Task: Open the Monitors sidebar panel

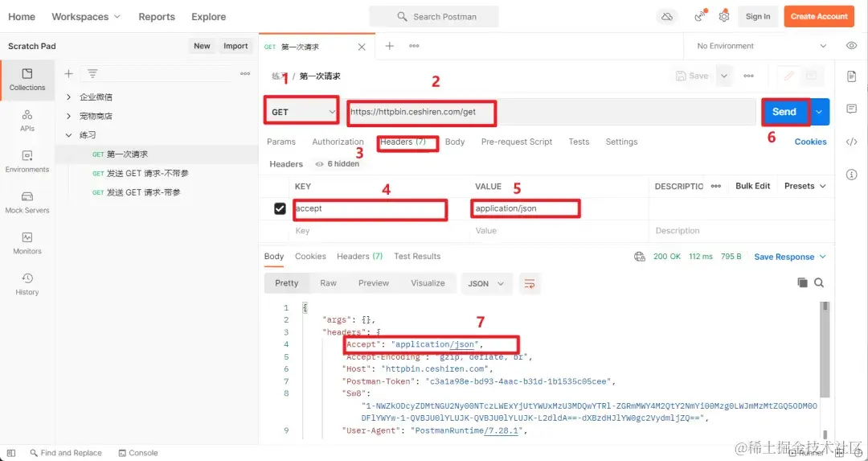Action: [x=27, y=244]
